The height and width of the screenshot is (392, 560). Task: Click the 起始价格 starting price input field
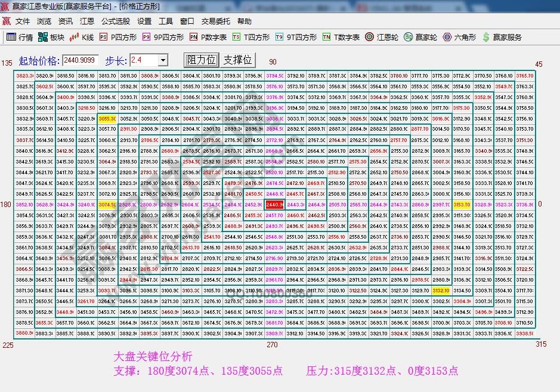pyautogui.click(x=81, y=60)
